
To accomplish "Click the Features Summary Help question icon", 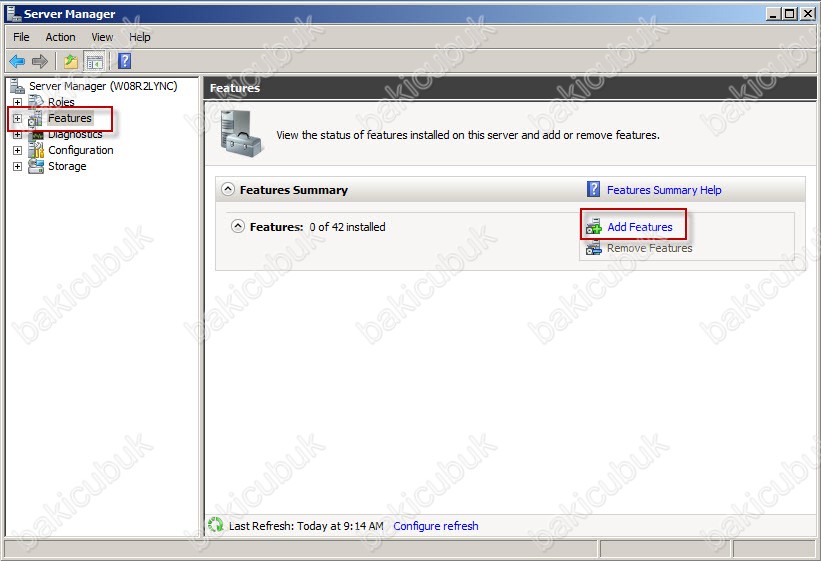I will [593, 189].
